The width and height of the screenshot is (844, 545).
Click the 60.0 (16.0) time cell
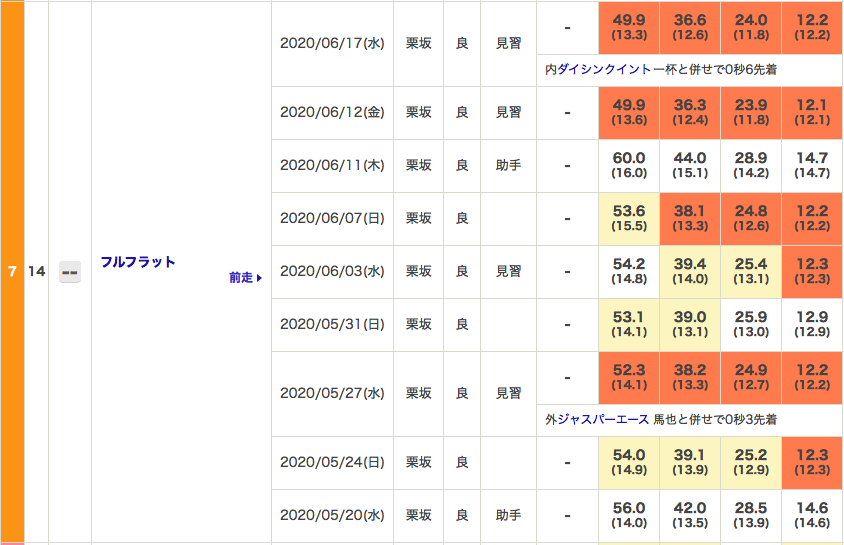pos(629,165)
